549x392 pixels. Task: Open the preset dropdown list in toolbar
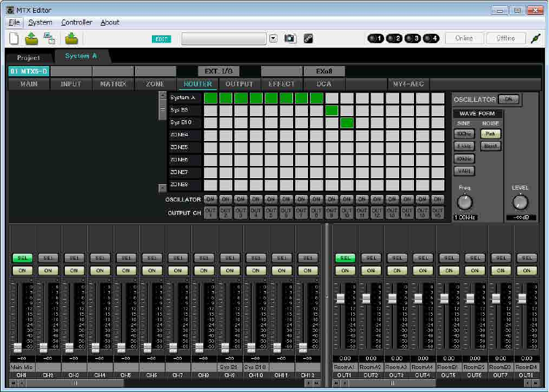coord(273,38)
